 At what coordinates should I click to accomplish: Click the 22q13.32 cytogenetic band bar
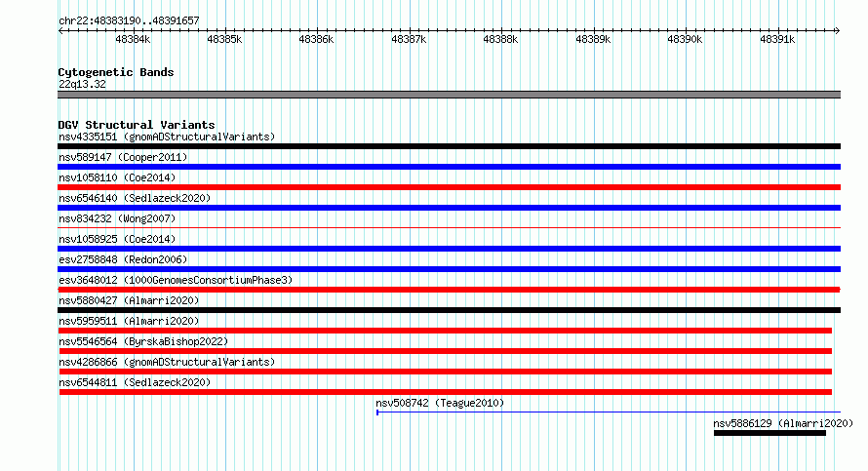point(449,95)
